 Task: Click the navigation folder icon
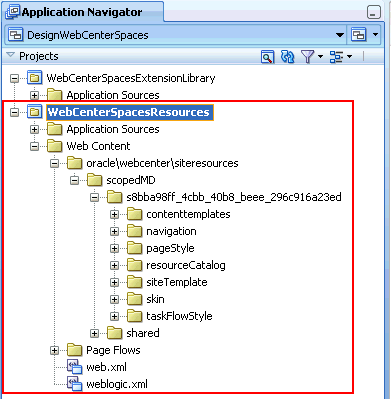point(134,231)
